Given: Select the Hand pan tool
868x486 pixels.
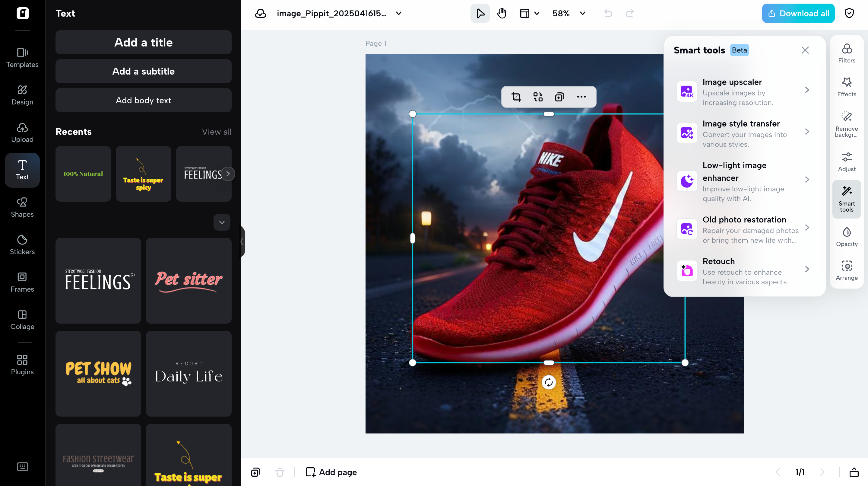Looking at the screenshot, I should [x=501, y=13].
